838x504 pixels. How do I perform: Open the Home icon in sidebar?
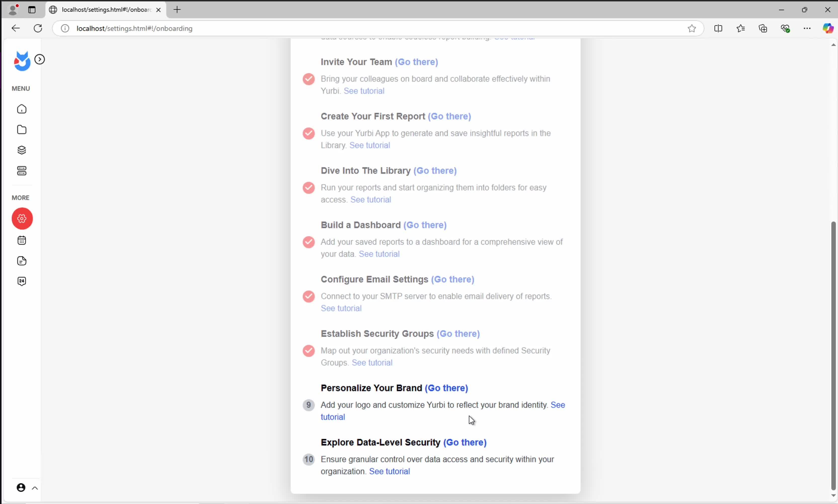[22, 109]
